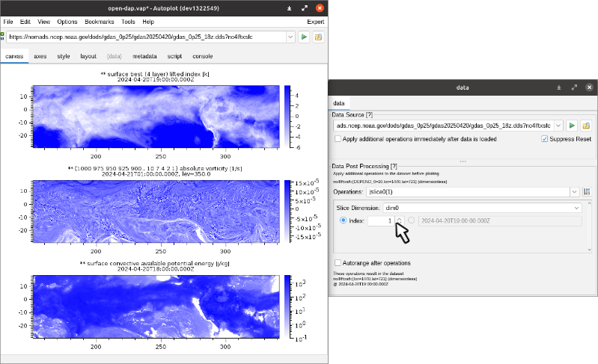Click the Expert button in menu bar
The image size is (598, 364).
coord(315,22)
